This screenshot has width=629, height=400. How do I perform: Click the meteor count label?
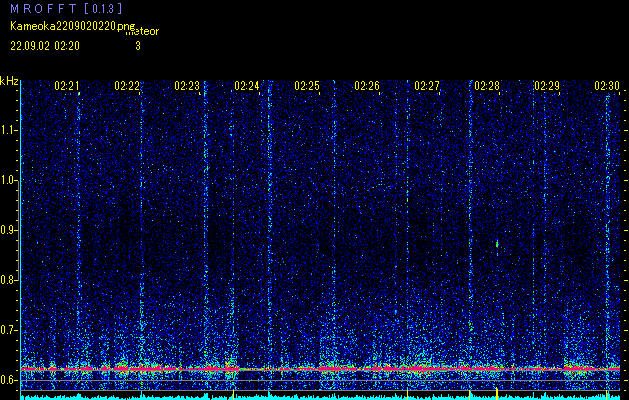[x=143, y=31]
